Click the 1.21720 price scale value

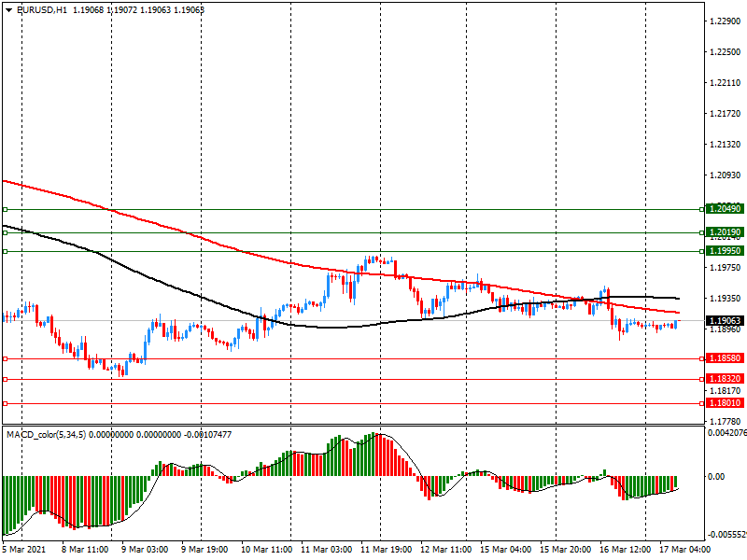tap(726, 114)
